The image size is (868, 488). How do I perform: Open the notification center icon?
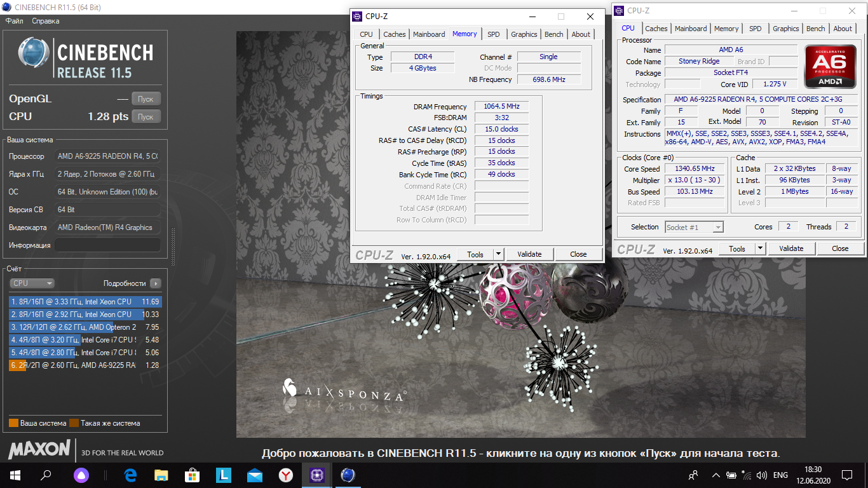click(x=847, y=475)
